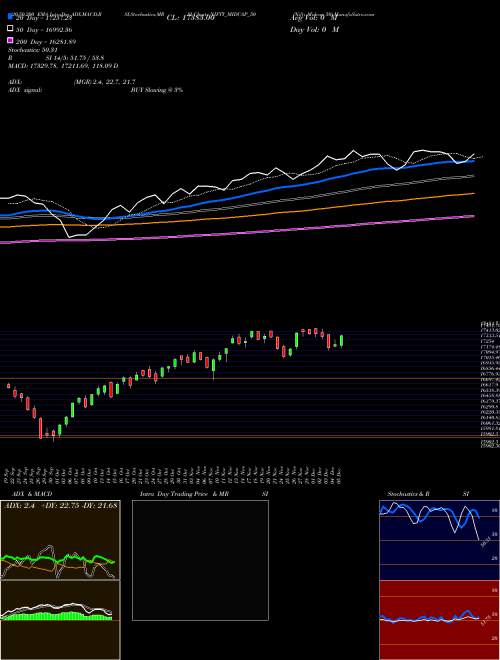Click the 16299.5 price axis label
Screen dimensions: 500x660
tap(490, 407)
